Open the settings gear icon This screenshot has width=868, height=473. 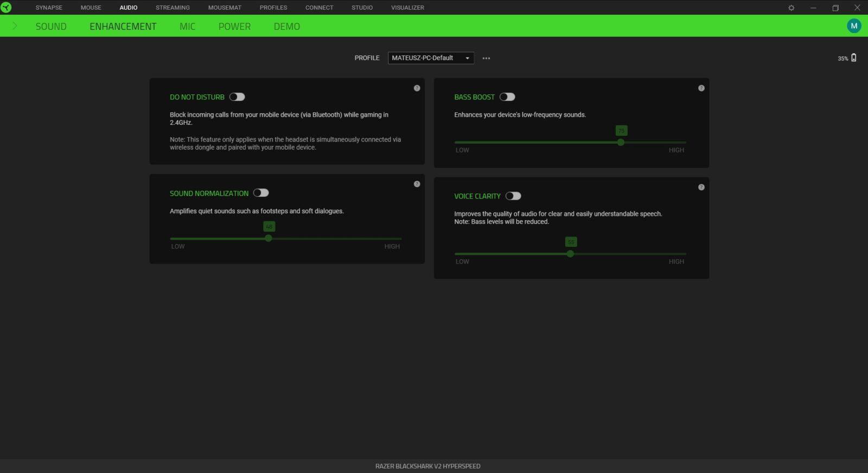(791, 8)
